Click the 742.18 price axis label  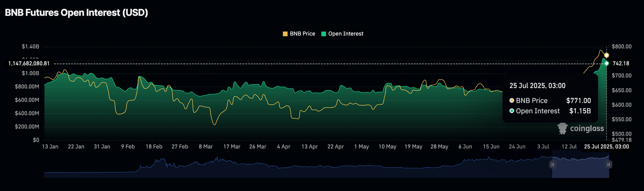tap(621, 63)
